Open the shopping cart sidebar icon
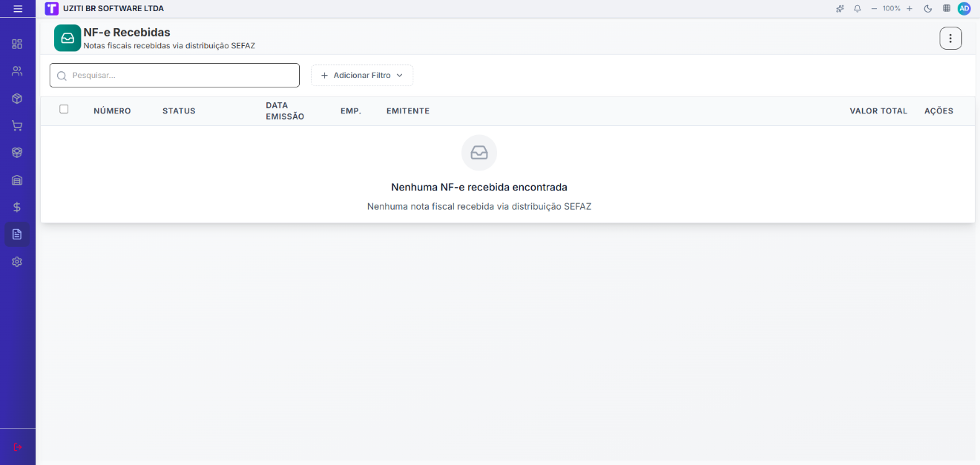 [17, 125]
